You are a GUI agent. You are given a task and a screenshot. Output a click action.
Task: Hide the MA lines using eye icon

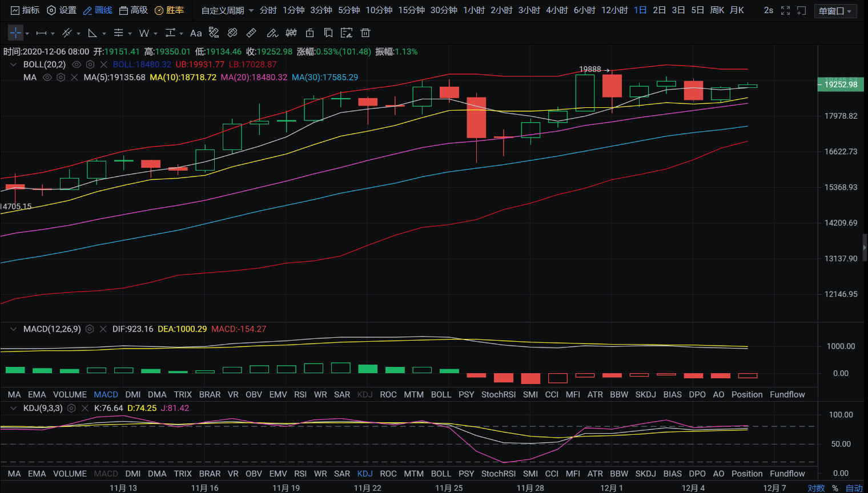point(47,77)
